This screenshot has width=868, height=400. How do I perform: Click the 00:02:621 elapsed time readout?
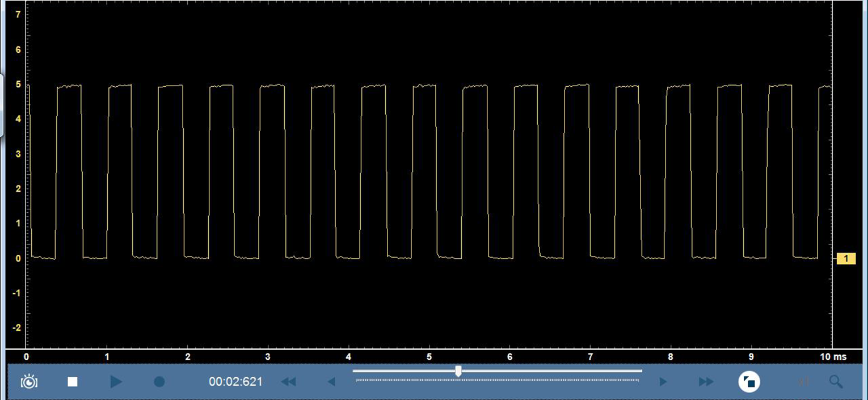pos(235,382)
